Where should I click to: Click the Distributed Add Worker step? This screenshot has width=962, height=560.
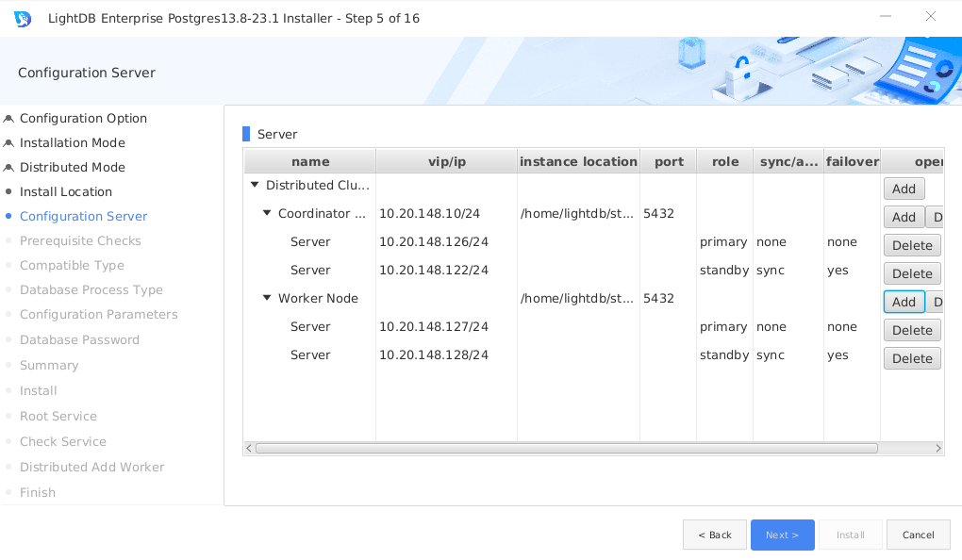pyautogui.click(x=92, y=467)
